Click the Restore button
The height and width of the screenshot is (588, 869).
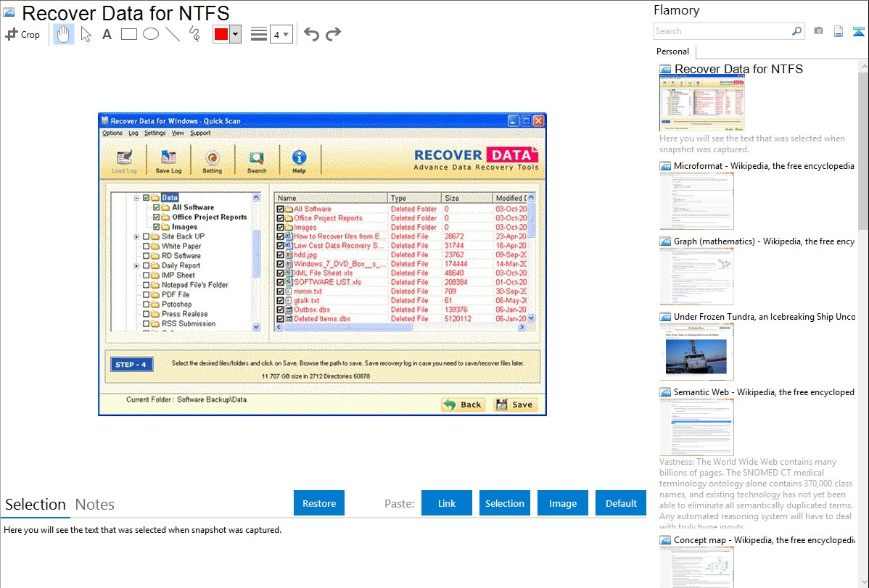319,503
